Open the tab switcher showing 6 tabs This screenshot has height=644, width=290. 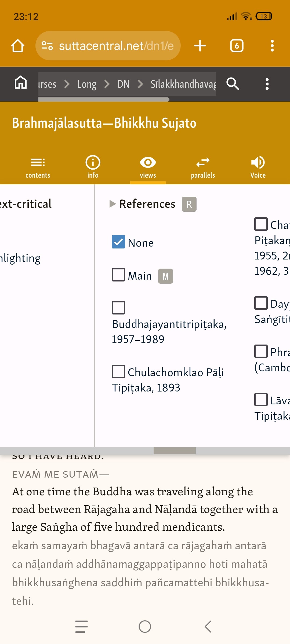click(x=237, y=46)
